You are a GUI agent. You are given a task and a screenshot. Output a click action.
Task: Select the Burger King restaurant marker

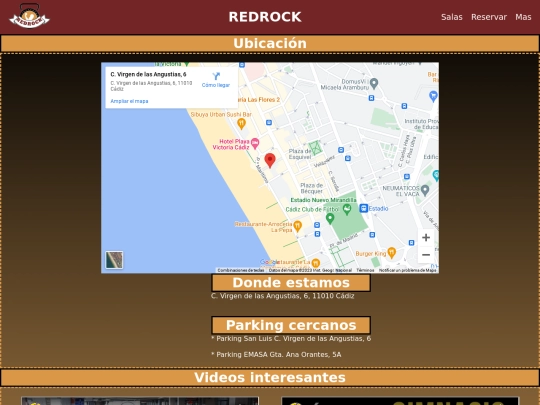[392, 252]
